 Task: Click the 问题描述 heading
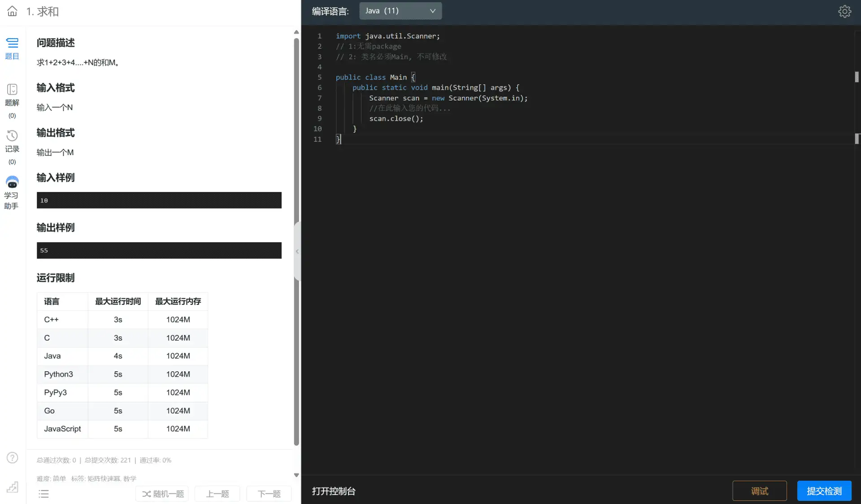coord(56,43)
